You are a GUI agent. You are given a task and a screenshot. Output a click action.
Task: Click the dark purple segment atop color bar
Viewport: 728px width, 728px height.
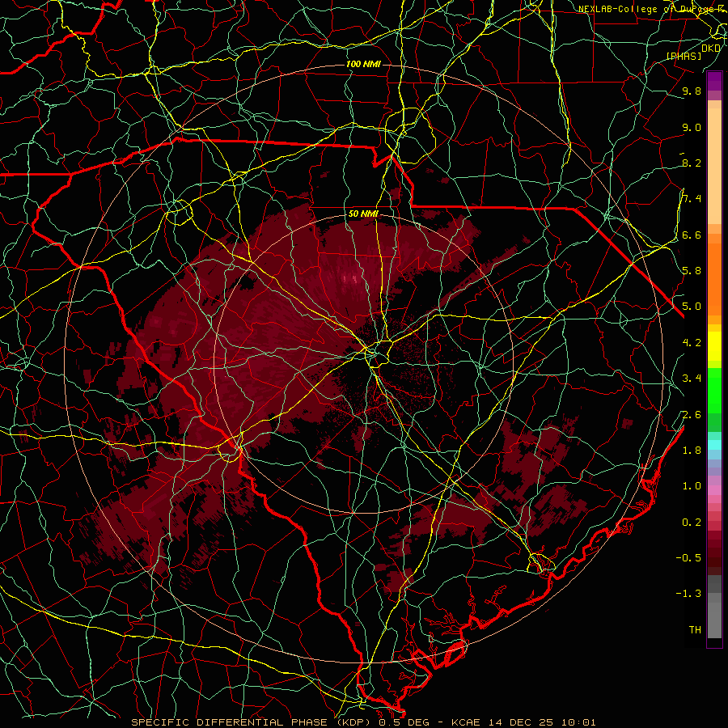coord(714,80)
